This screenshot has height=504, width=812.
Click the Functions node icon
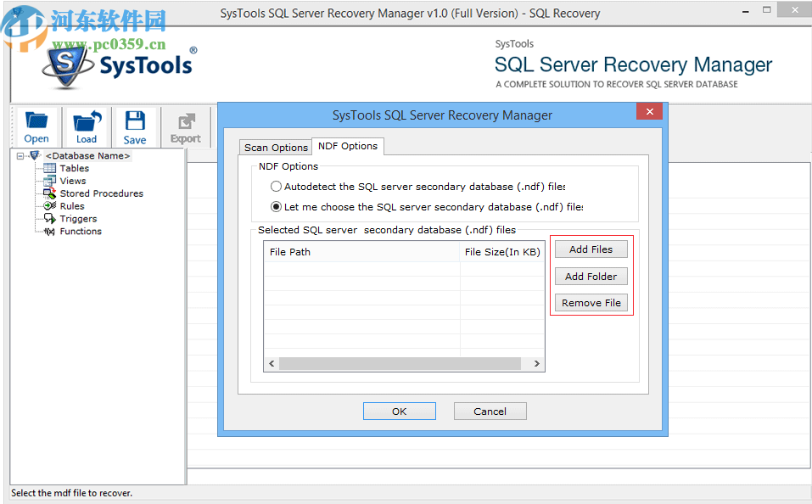click(49, 231)
